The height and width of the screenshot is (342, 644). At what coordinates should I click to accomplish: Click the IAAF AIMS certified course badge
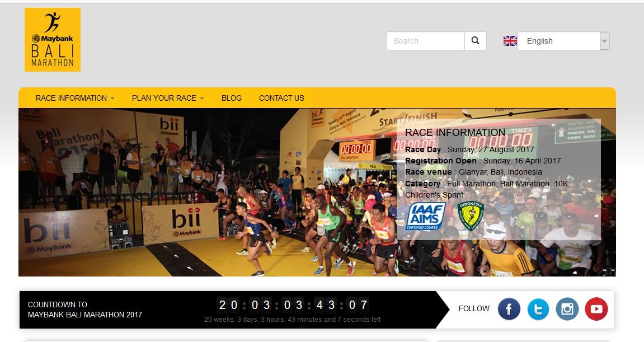pos(426,216)
